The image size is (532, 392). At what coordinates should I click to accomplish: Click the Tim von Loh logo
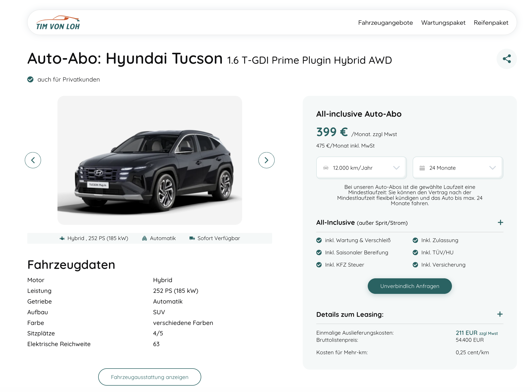[58, 23]
